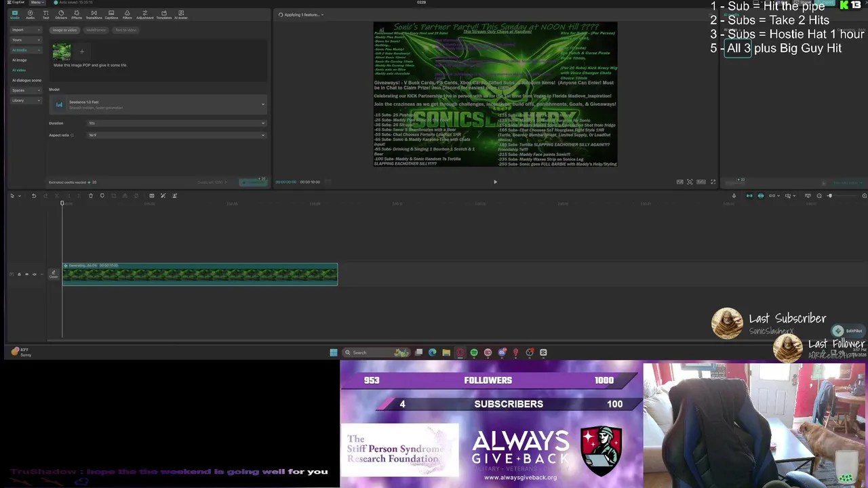
Task: Select AI image in sidebar
Action: 20,60
